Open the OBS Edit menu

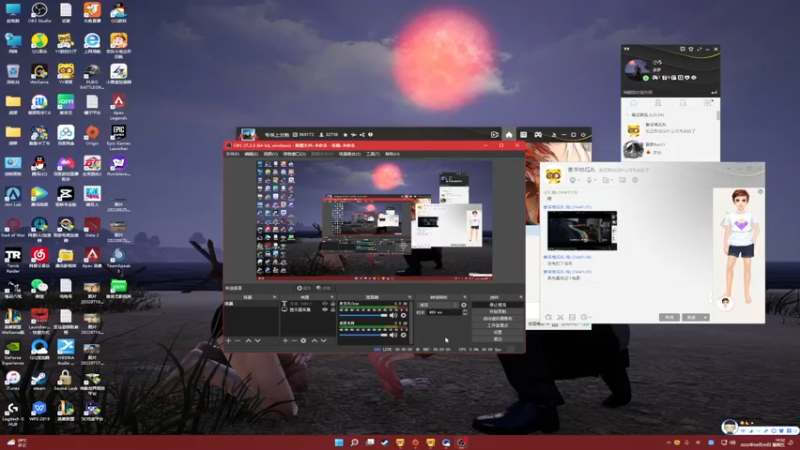[x=251, y=154]
